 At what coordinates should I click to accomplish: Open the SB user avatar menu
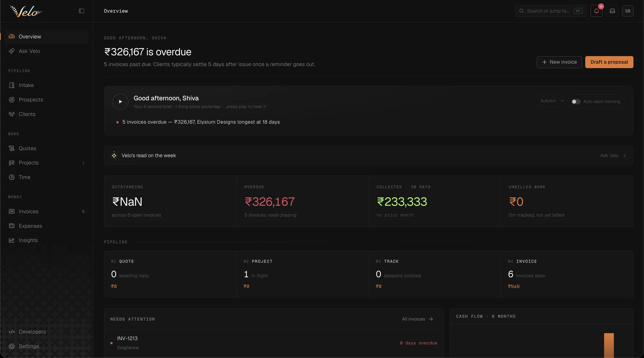[628, 11]
